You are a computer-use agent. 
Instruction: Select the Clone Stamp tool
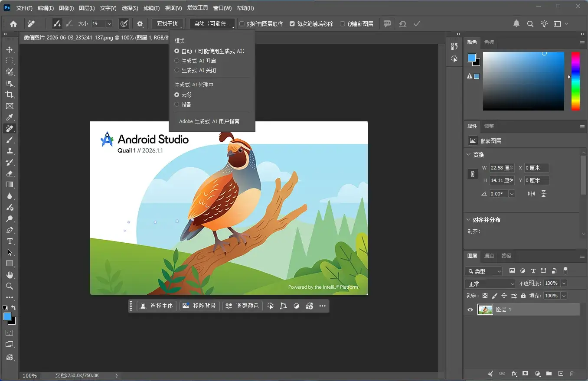[x=10, y=151]
